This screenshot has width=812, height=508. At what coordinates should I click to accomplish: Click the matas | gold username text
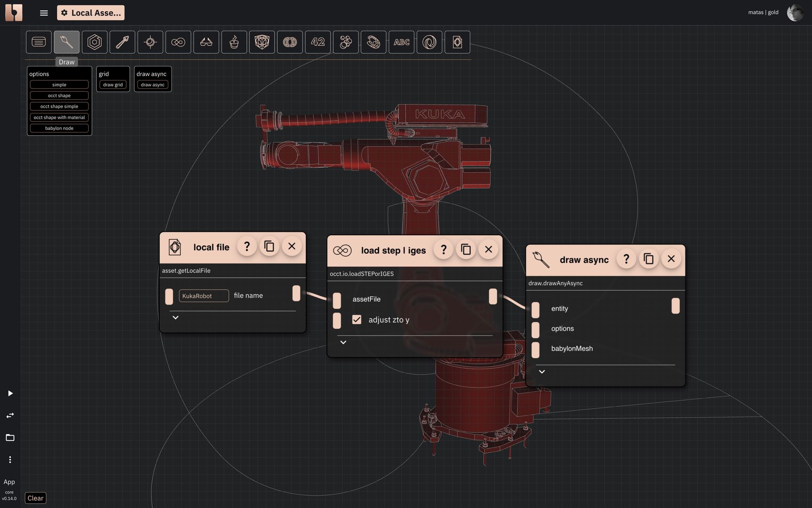click(x=763, y=12)
